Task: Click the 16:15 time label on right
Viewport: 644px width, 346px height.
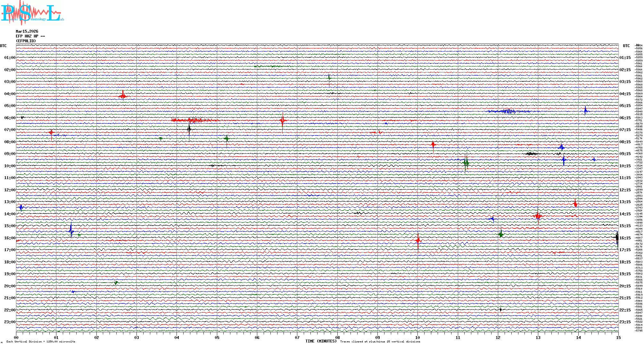Action: point(625,238)
